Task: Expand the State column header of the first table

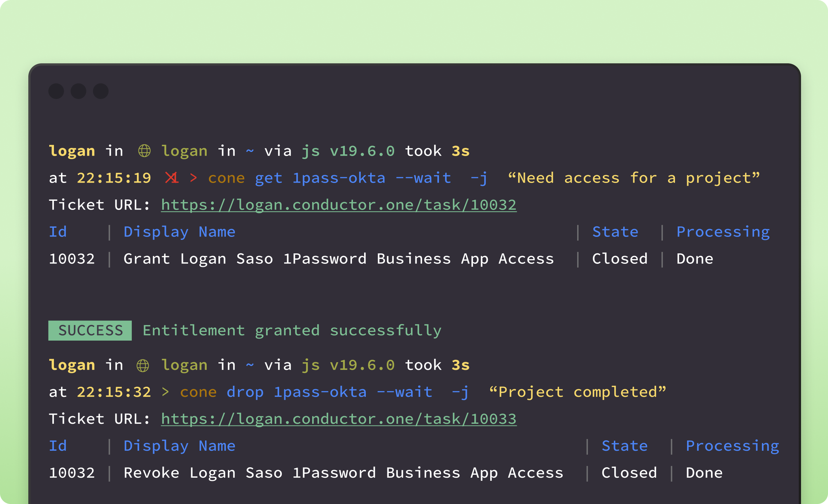Action: (x=615, y=231)
